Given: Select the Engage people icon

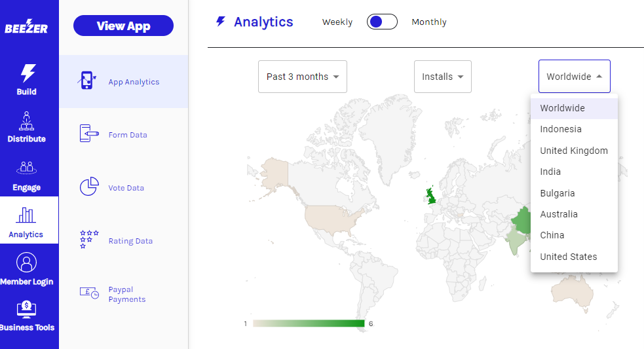Looking at the screenshot, I should click(x=27, y=168).
